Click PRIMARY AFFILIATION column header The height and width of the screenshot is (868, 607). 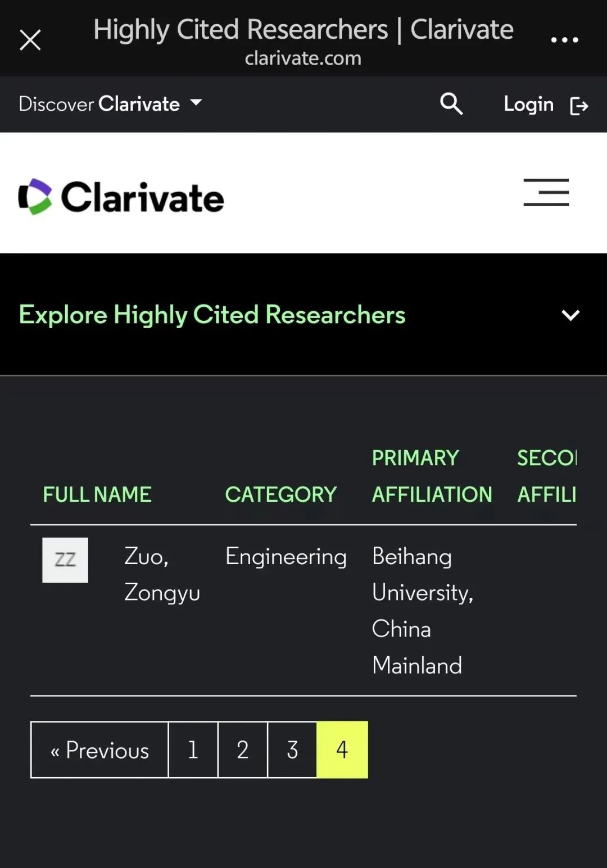click(x=432, y=476)
